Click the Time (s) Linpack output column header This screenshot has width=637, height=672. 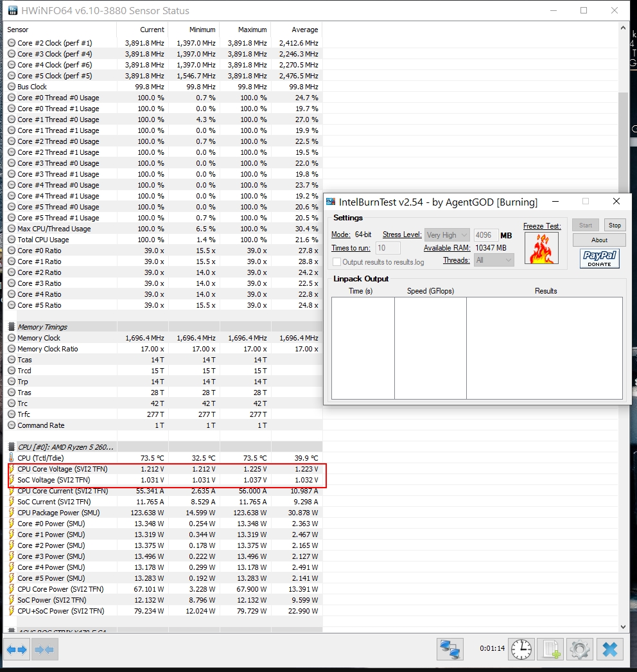(361, 291)
